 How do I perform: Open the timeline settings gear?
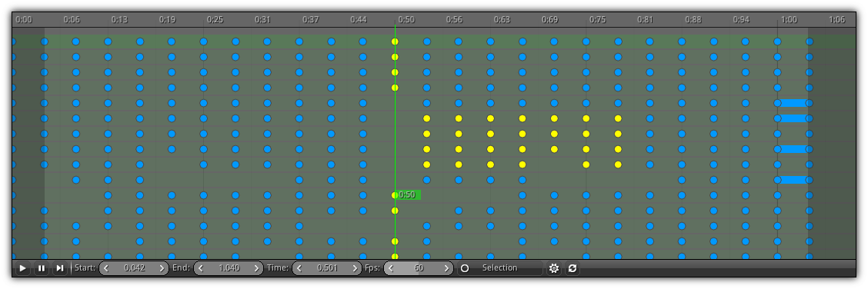click(553, 268)
